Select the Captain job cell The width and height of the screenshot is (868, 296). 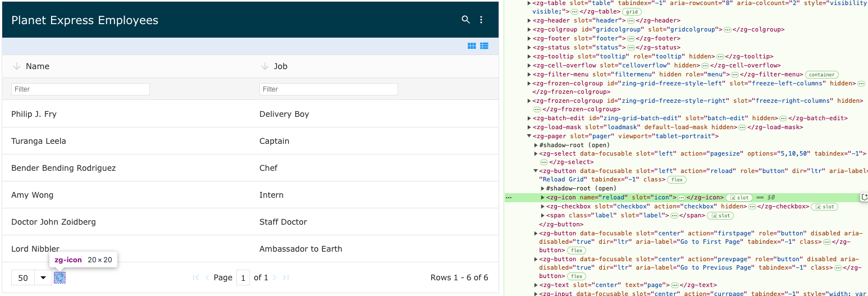[x=374, y=141]
